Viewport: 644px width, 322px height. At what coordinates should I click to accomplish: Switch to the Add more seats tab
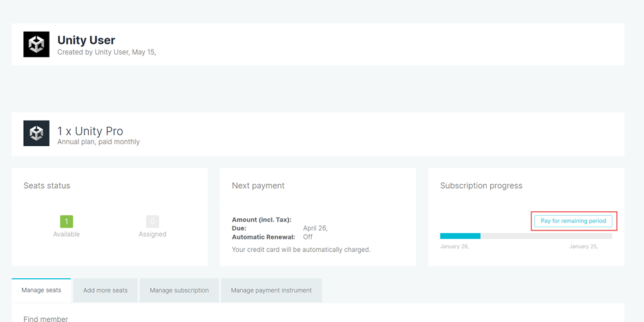pos(106,290)
